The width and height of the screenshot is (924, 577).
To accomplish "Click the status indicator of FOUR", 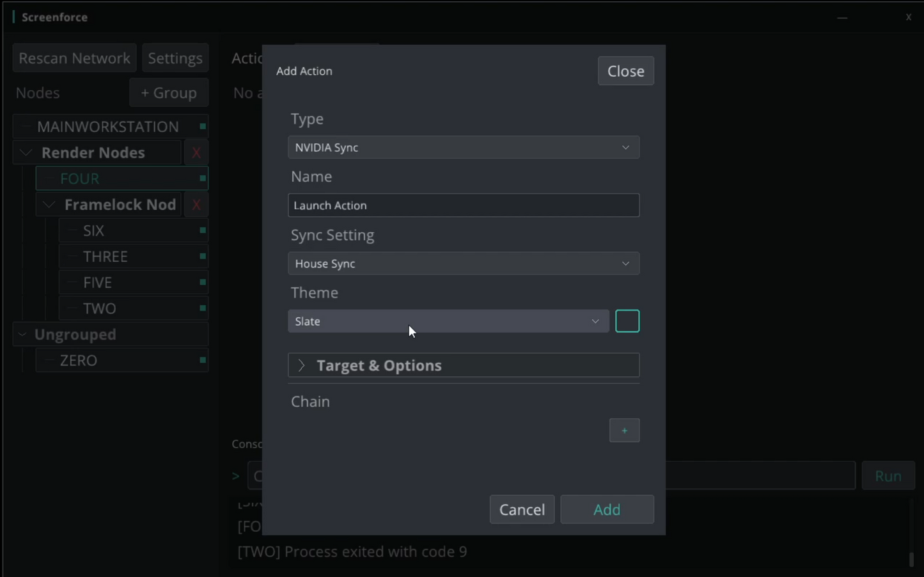I will coord(203,178).
